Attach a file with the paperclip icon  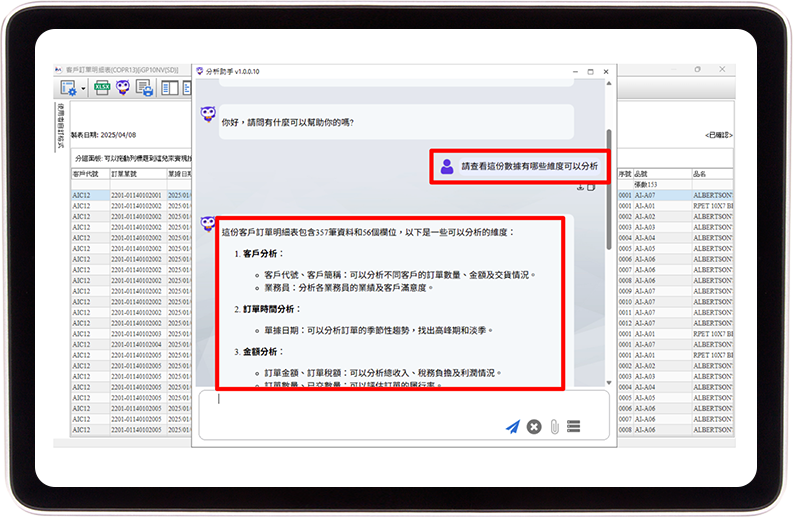[554, 427]
